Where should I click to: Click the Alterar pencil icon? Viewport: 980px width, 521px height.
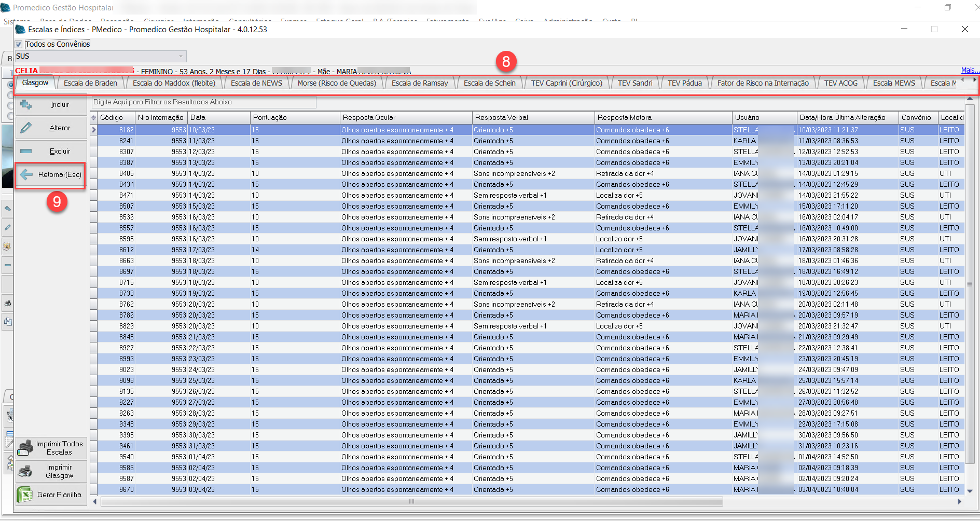[x=26, y=128]
